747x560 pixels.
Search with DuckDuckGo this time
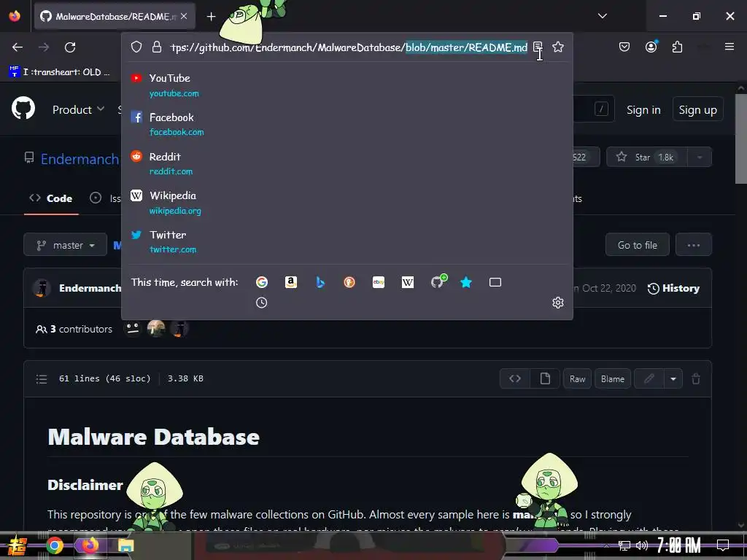(x=349, y=282)
